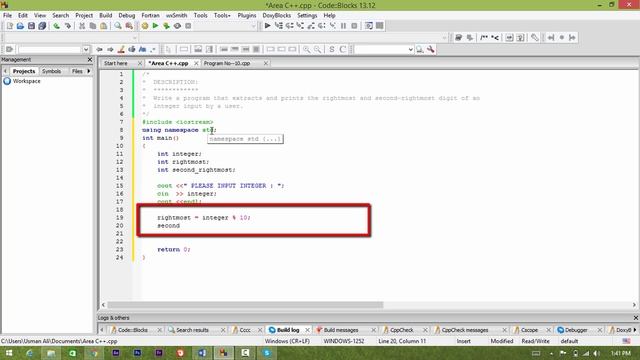Click the Build gear icon
640x360 pixels.
[145, 26]
